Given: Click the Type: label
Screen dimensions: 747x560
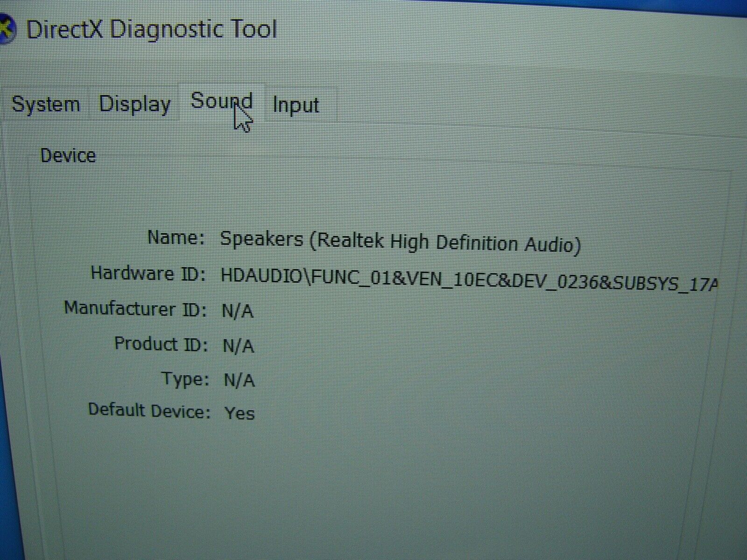Looking at the screenshot, I should click(185, 378).
